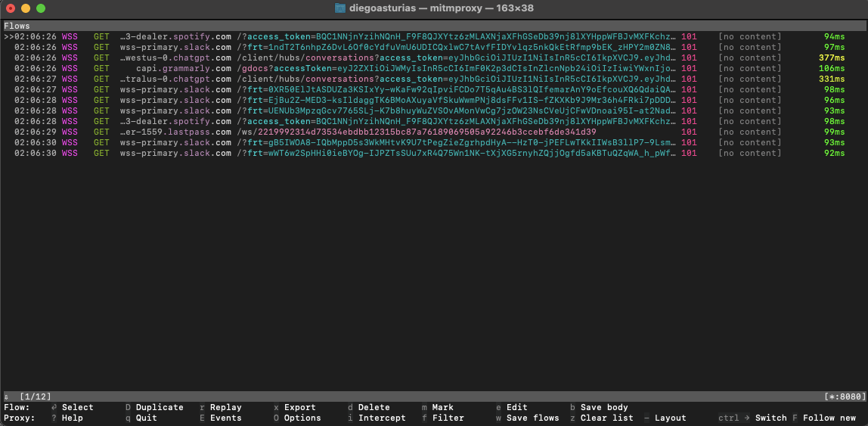The image size is (868, 426).
Task: Click the Save body shortcut
Action: point(605,407)
